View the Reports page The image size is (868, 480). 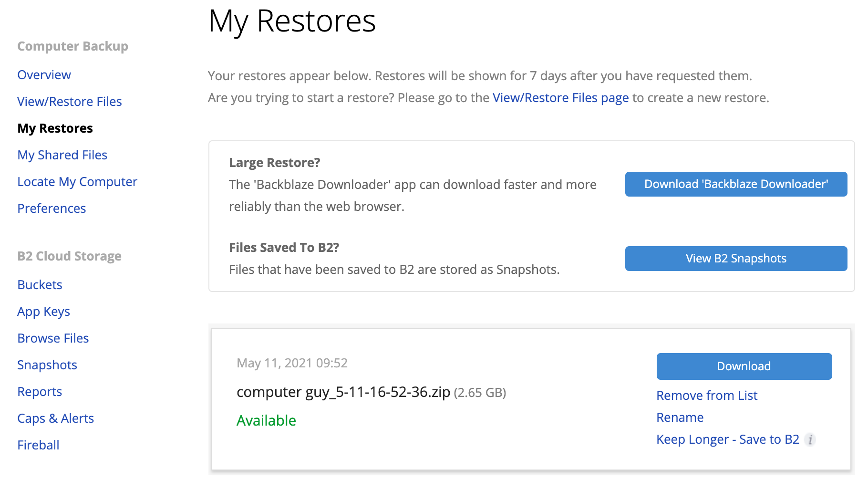[x=40, y=392]
